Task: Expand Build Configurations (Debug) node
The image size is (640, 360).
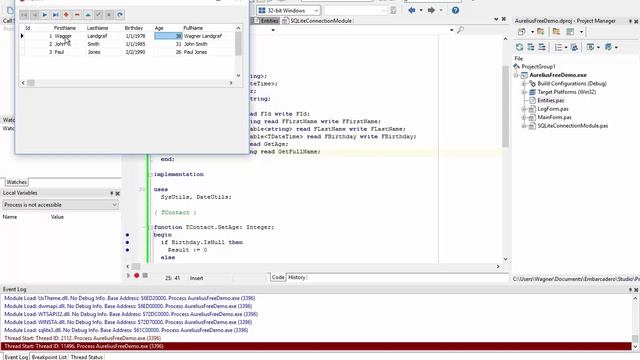Action: pos(524,84)
